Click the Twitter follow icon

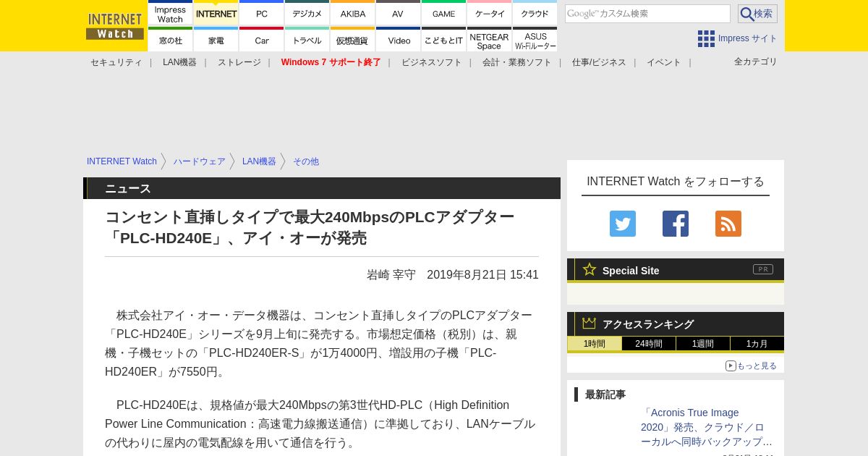tap(623, 224)
